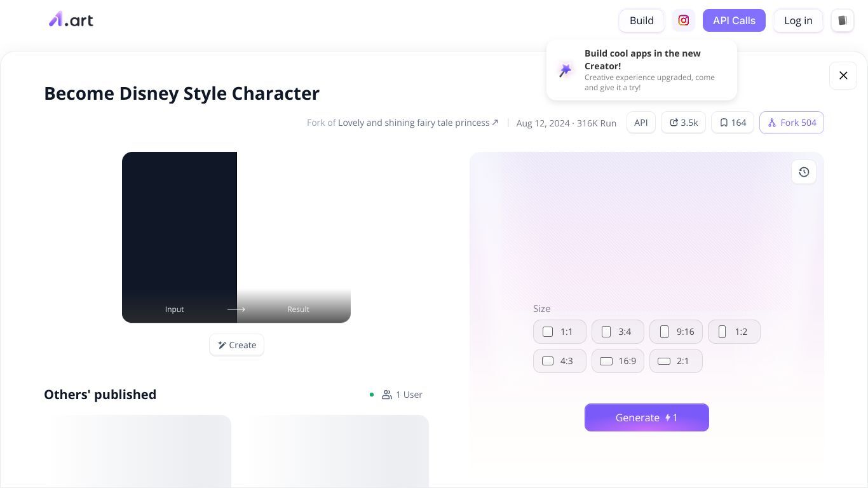The image size is (868, 488).
Task: Select the 3:4 size option
Action: 618,332
